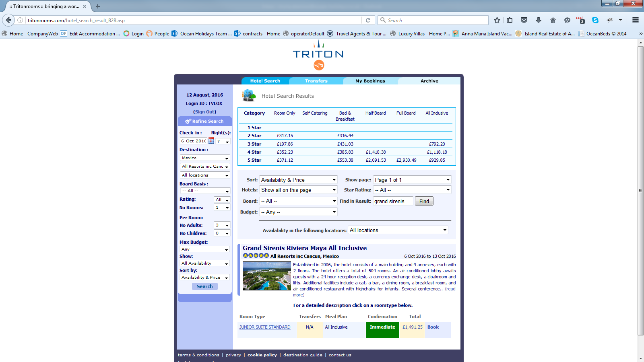Sign out of login TVLOX

(x=205, y=112)
